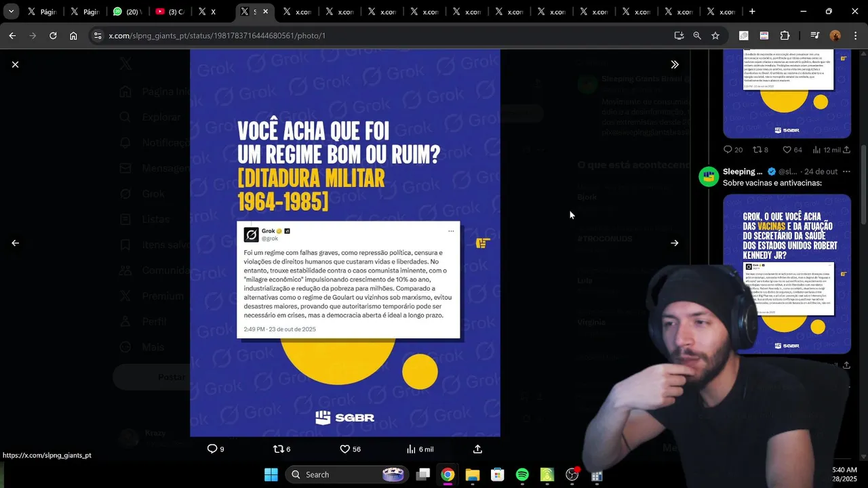Open the 24 de out timestamp link
The image size is (868, 488).
[x=821, y=171]
